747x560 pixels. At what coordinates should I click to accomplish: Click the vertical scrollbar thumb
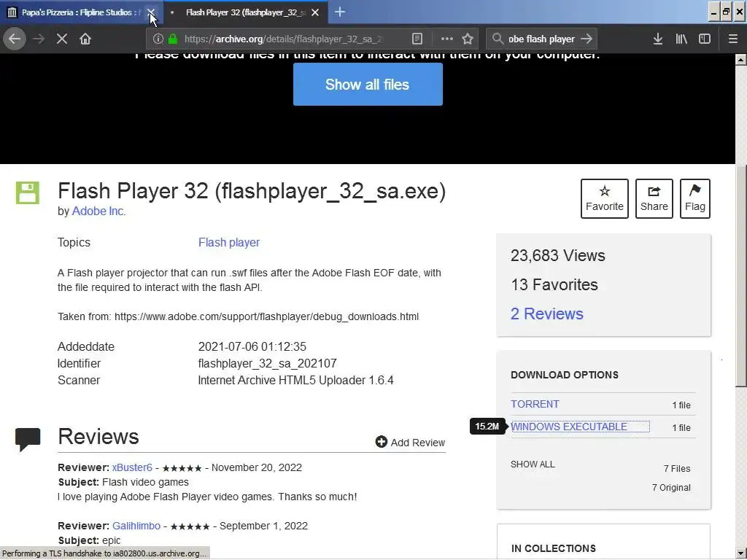[741, 276]
